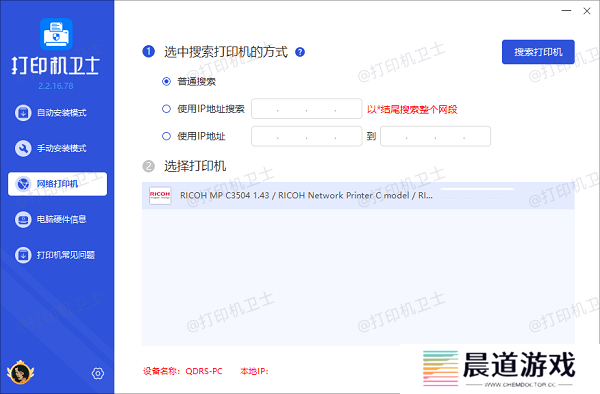Open 打印机常见问题 in the sidebar
This screenshot has width=600, height=394.
55,255
